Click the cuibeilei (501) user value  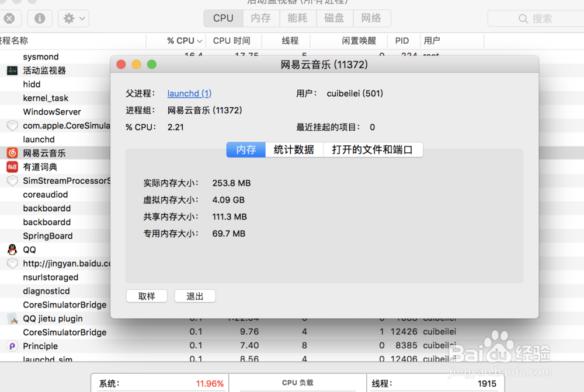pos(354,93)
